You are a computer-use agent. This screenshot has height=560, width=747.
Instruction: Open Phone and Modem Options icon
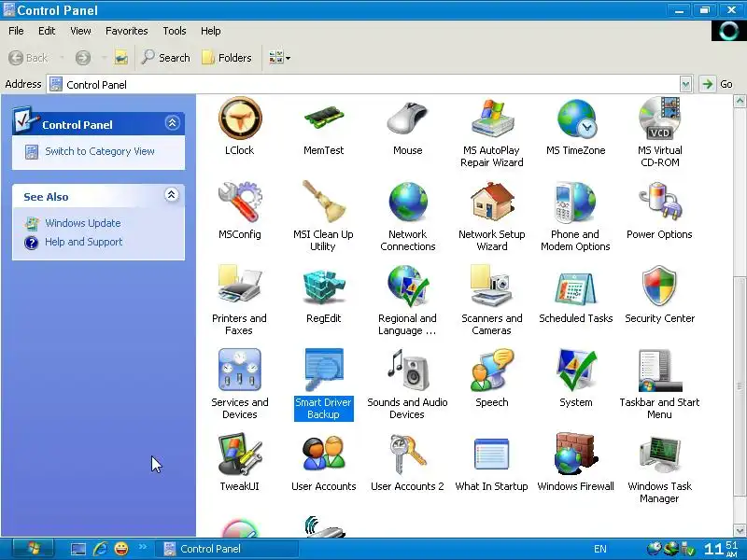point(575,202)
